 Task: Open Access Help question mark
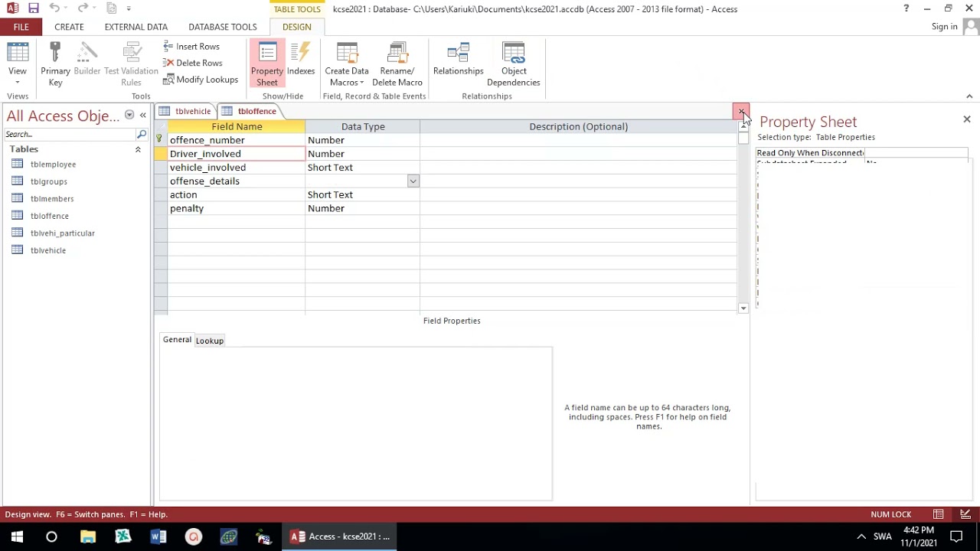point(906,8)
